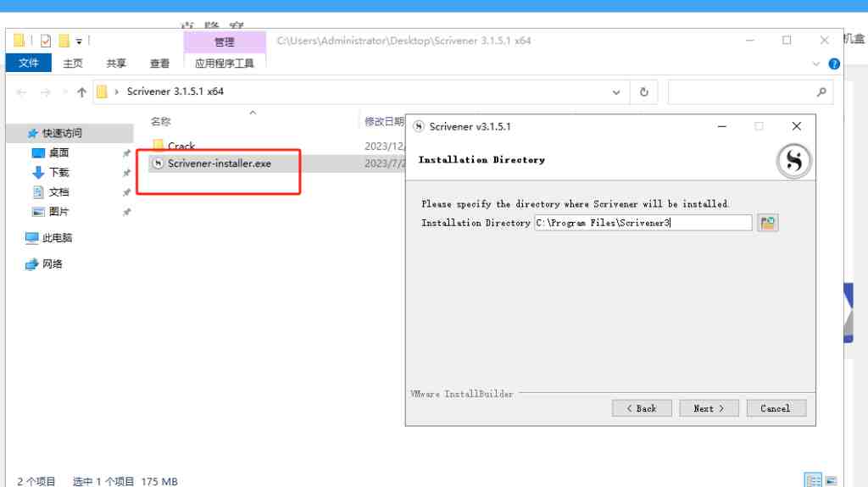
Task: Sort files by 修改日期 column
Action: click(x=384, y=121)
